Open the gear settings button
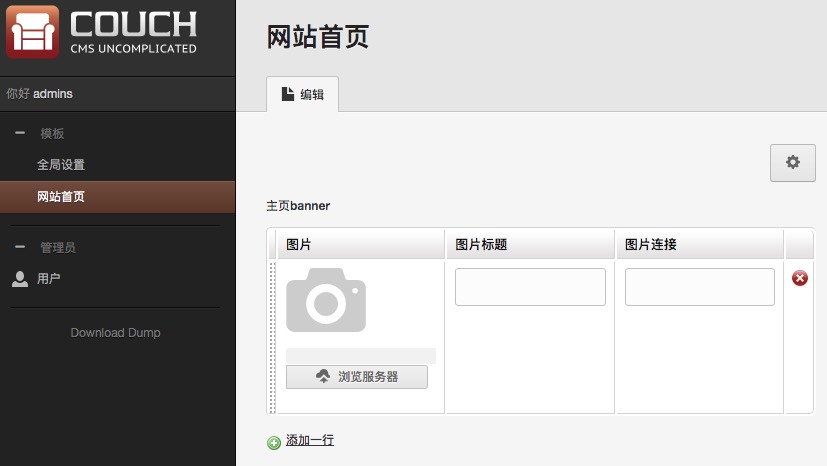The width and height of the screenshot is (827, 466). 792,162
